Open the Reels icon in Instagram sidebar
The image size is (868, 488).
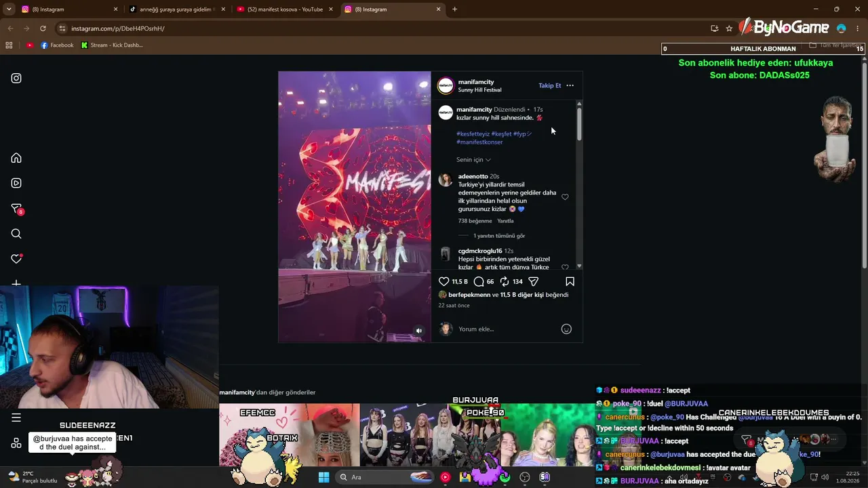pos(16,183)
